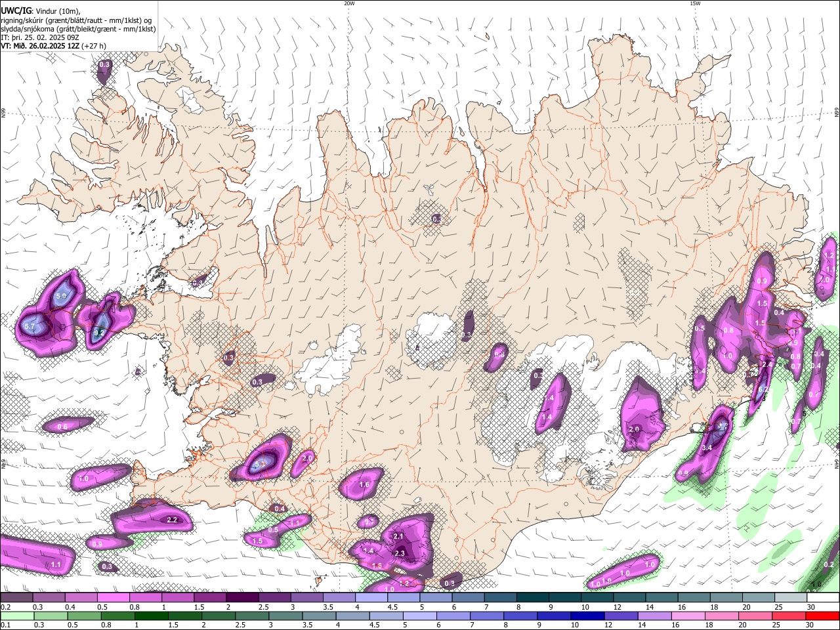840x630 pixels.
Task: Pick the 25 light grey swatch in top legend row
Action: click(x=791, y=598)
